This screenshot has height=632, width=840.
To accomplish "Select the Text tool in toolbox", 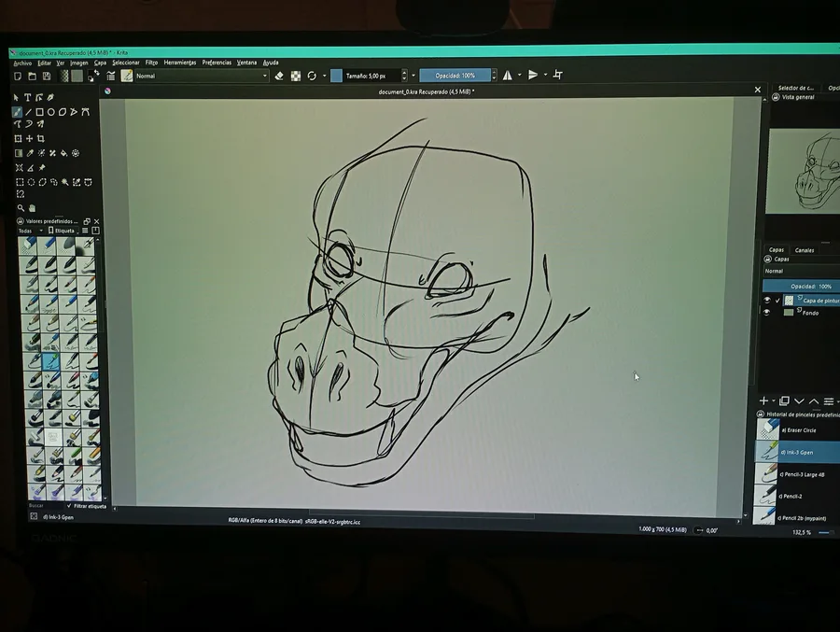I will (x=27, y=98).
